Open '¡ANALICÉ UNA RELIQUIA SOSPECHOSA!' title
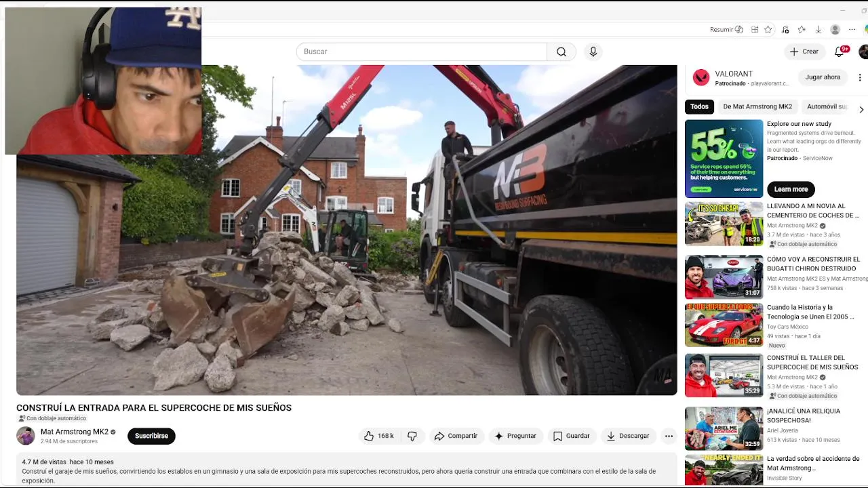The image size is (868, 488). click(804, 415)
